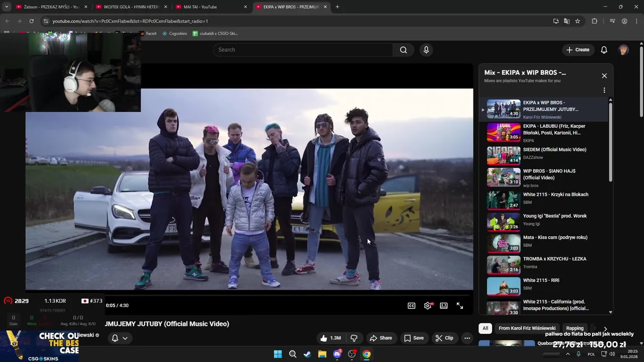The width and height of the screenshot is (644, 362).
Task: Start voice search with microphone icon
Action: pos(426,50)
